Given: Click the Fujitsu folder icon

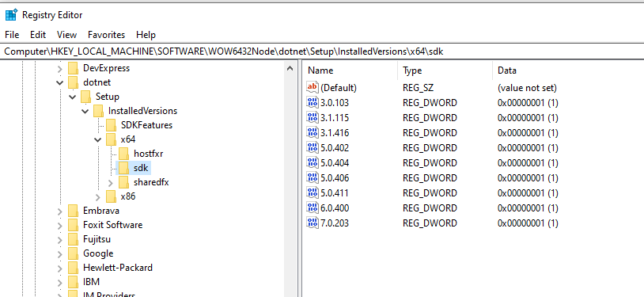Looking at the screenshot, I should [73, 239].
